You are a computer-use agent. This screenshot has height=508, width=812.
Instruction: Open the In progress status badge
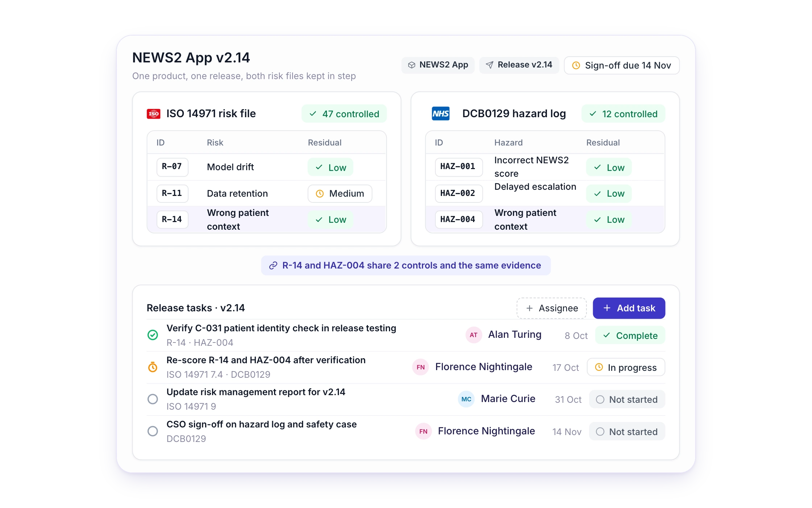(x=626, y=367)
